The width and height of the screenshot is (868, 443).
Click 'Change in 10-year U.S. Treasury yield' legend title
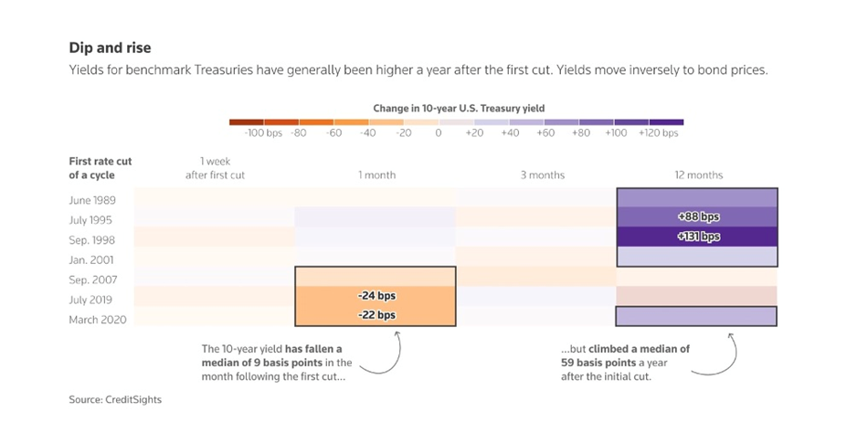[x=458, y=108]
